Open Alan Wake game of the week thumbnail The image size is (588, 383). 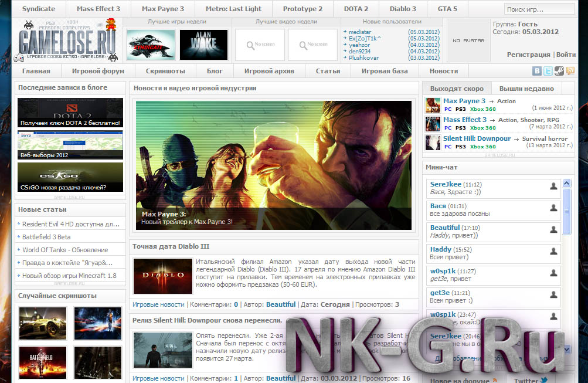(203, 45)
